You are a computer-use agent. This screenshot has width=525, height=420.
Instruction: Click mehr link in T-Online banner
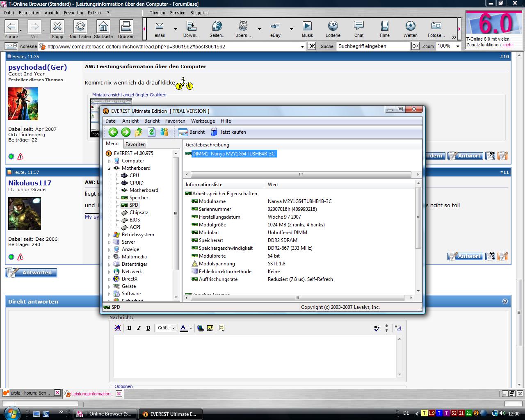click(508, 45)
